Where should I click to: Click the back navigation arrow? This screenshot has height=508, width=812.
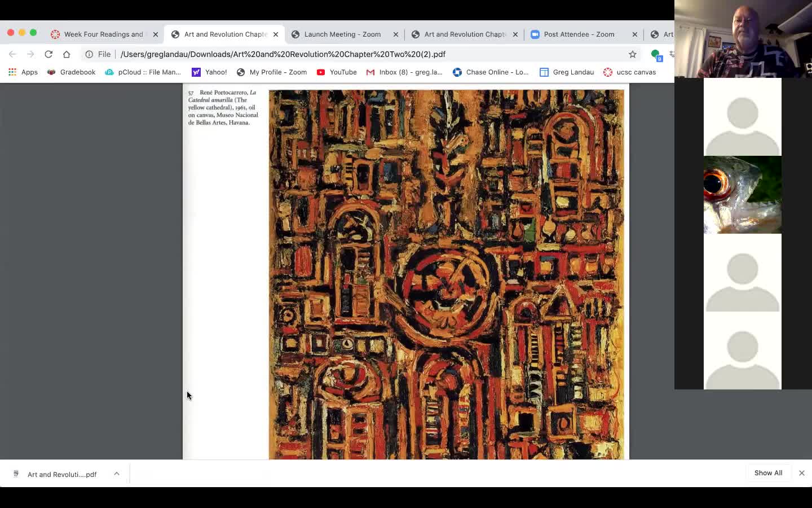(12, 54)
